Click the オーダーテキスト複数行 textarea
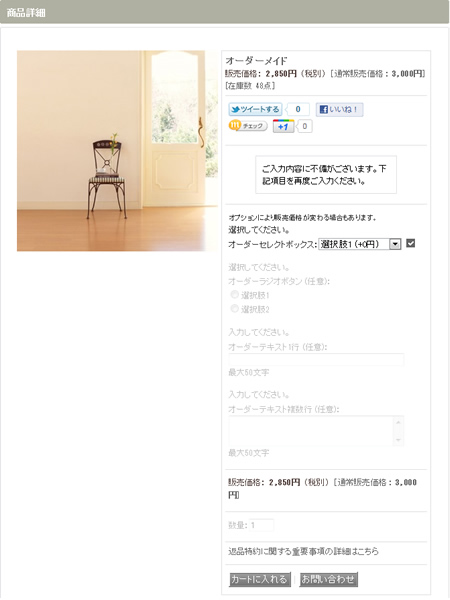Viewport: 450px width, 600px height. 316,431
